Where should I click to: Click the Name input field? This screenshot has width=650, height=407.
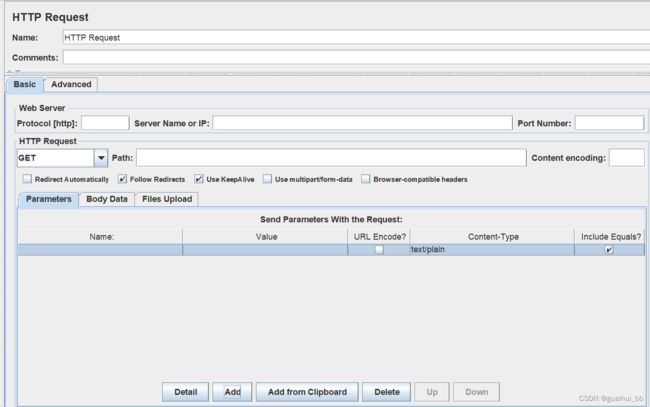point(357,37)
